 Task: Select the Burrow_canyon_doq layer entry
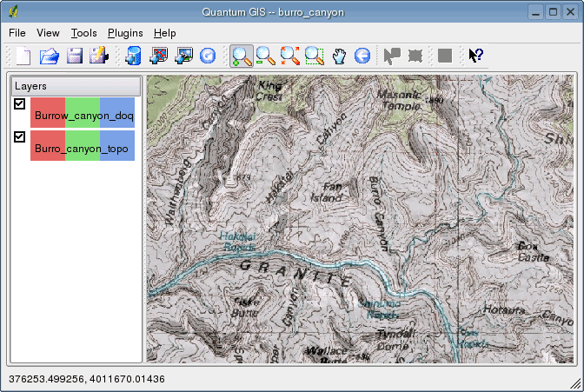point(83,116)
